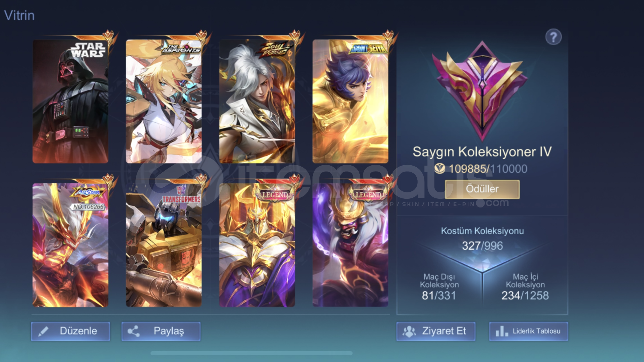Select the Aspirants blonde character skin card
The height and width of the screenshot is (362, 644).
[x=164, y=101]
